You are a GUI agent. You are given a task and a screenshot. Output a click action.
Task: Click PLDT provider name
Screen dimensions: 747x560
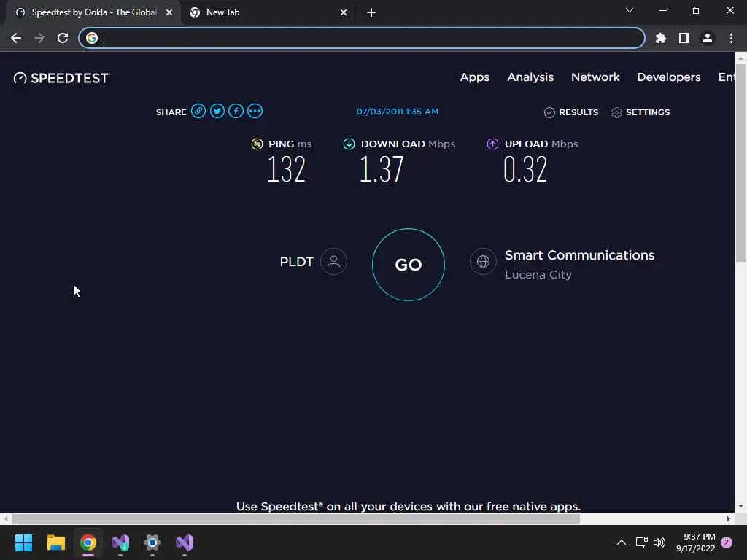pos(296,262)
